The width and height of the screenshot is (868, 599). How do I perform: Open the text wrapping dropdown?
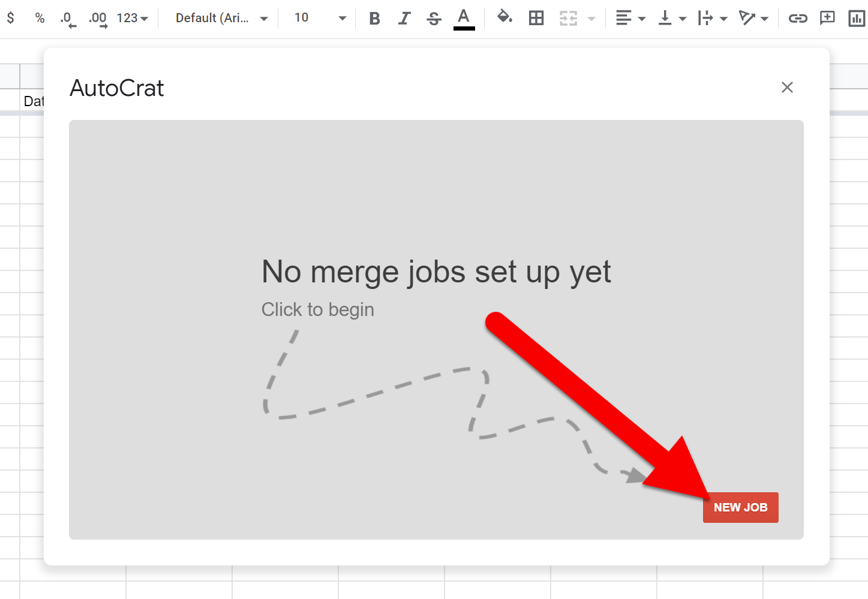[x=713, y=18]
